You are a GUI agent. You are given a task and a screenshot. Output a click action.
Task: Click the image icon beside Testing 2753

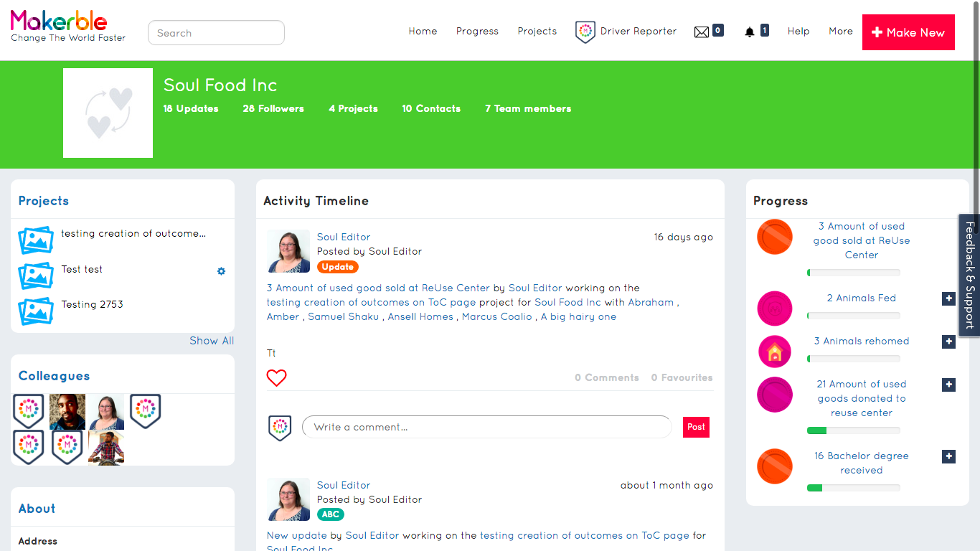click(x=36, y=311)
